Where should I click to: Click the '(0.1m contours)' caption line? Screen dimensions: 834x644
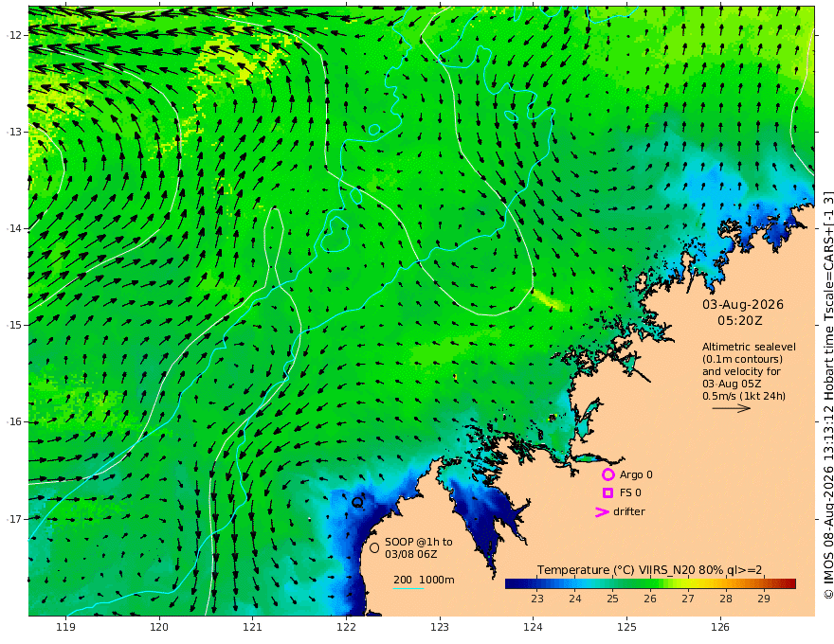[742, 359]
